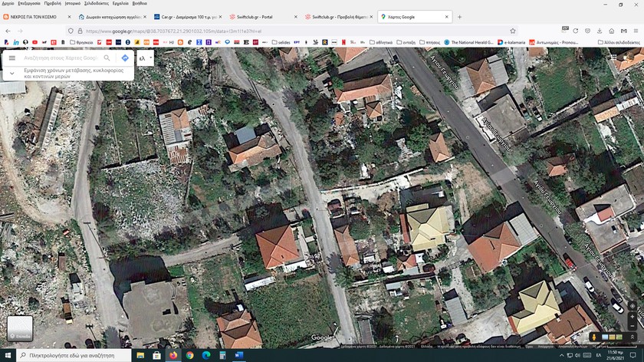The image size is (644, 362).
Task: Open the Google Maps hamburger menu
Action: click(11, 58)
